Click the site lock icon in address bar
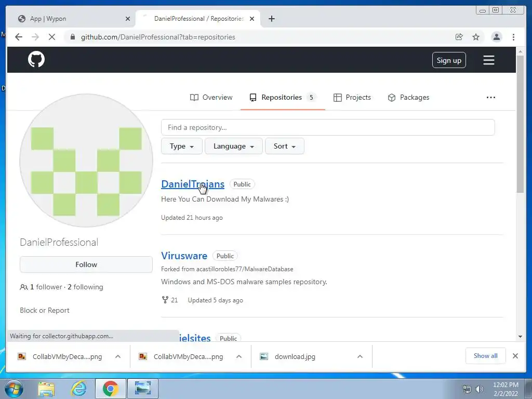The image size is (532, 399). pos(72,37)
